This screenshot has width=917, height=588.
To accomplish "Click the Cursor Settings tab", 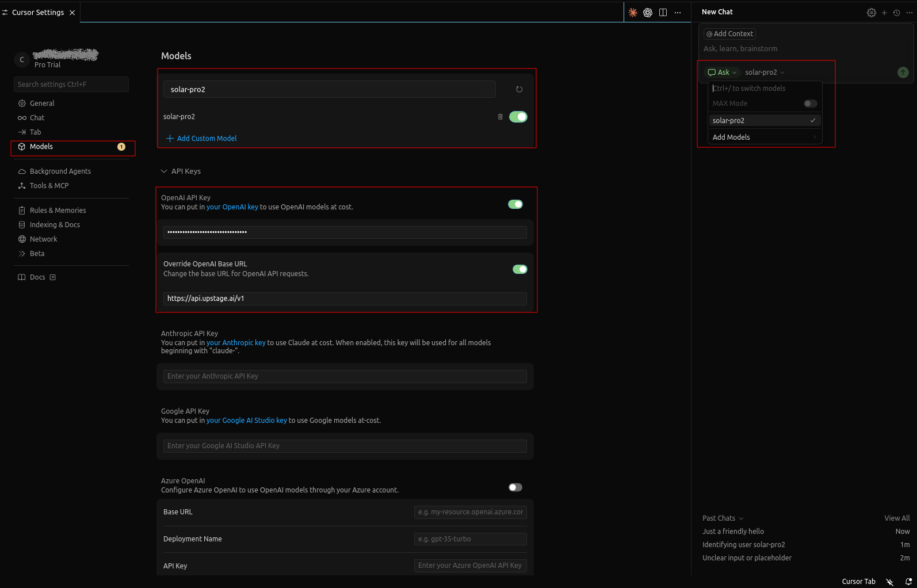I will pyautogui.click(x=38, y=12).
